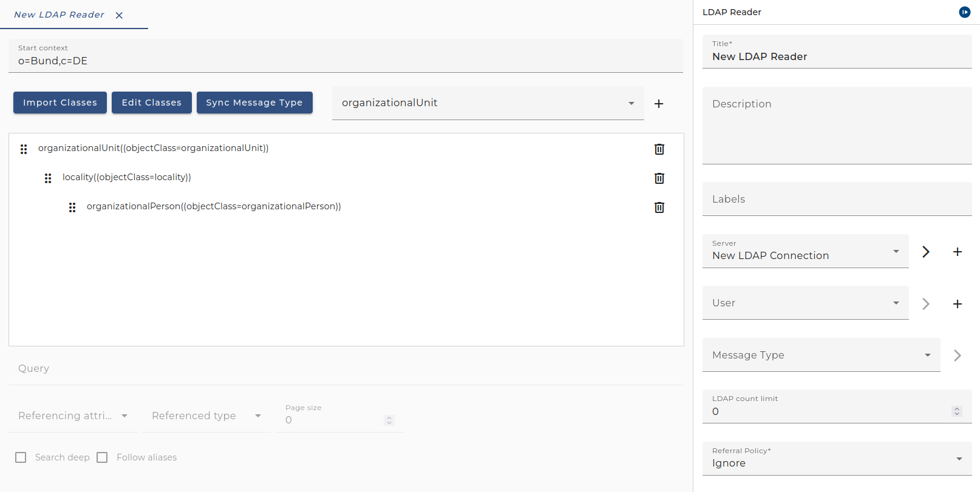Delete the organizationalPerson entry

[659, 207]
